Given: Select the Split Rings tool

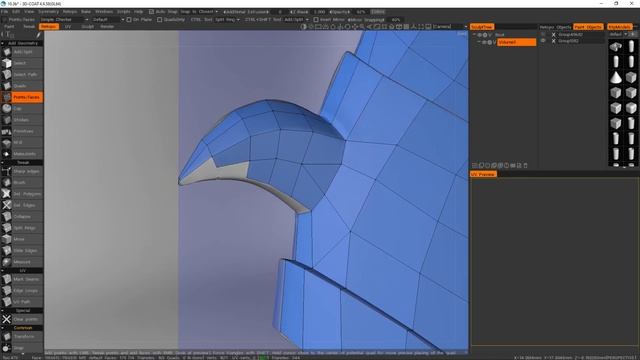Looking at the screenshot, I should (22, 228).
